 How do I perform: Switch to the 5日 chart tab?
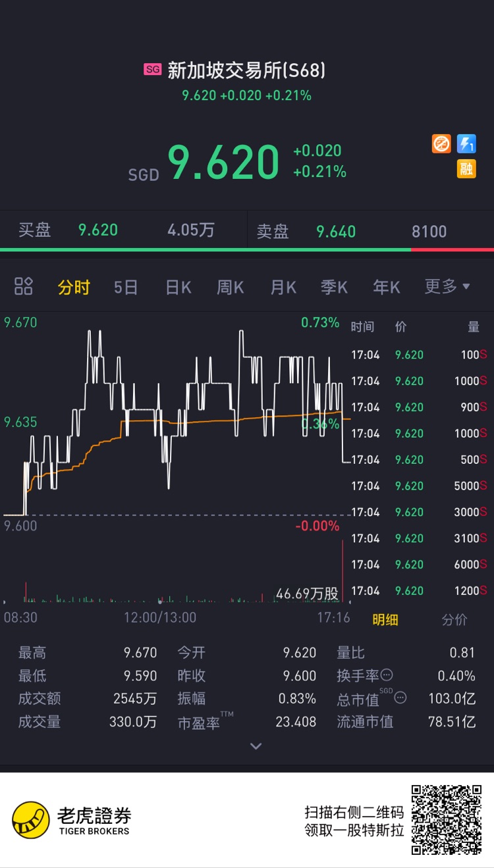pyautogui.click(x=126, y=288)
